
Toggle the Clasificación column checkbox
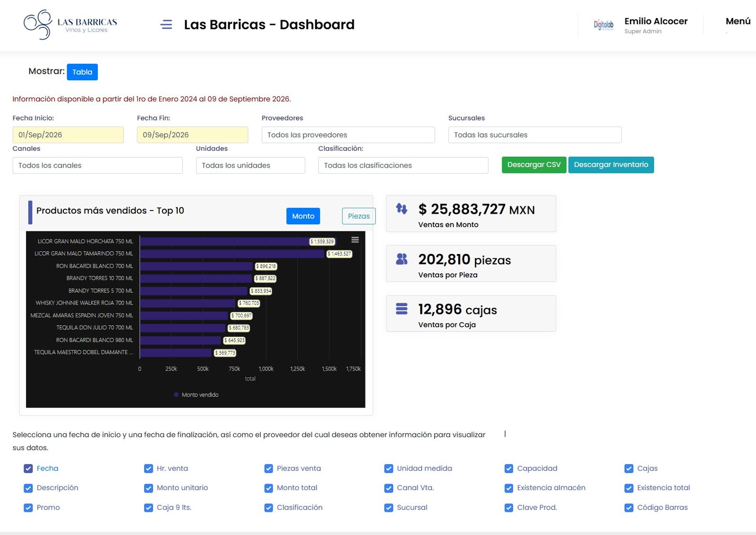tap(268, 508)
